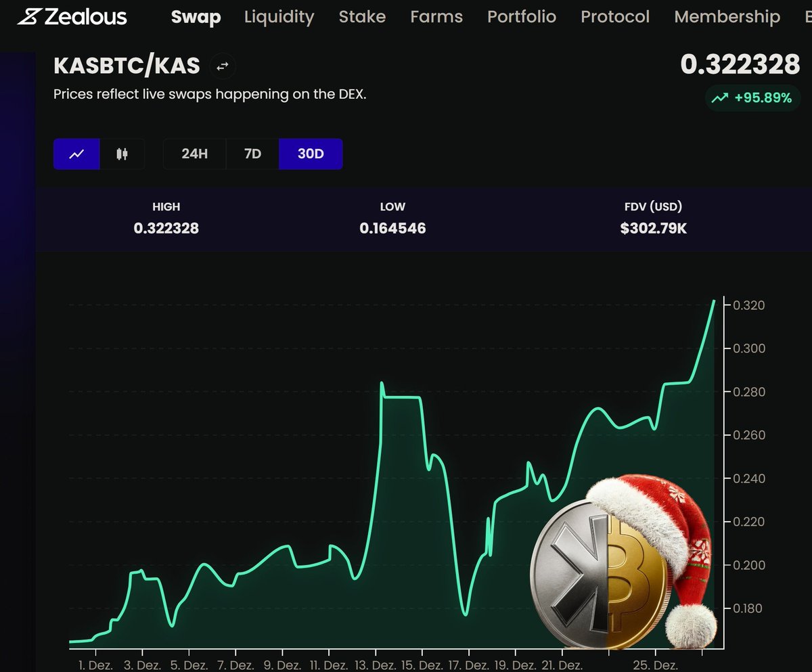Image resolution: width=812 pixels, height=672 pixels.
Task: Switch to line chart view
Action: 76,154
